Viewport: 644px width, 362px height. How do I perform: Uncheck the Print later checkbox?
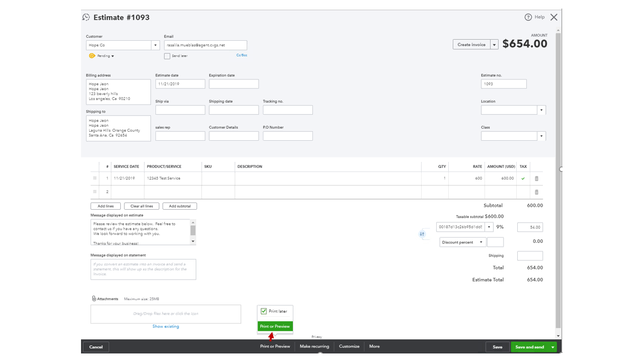[x=264, y=311]
